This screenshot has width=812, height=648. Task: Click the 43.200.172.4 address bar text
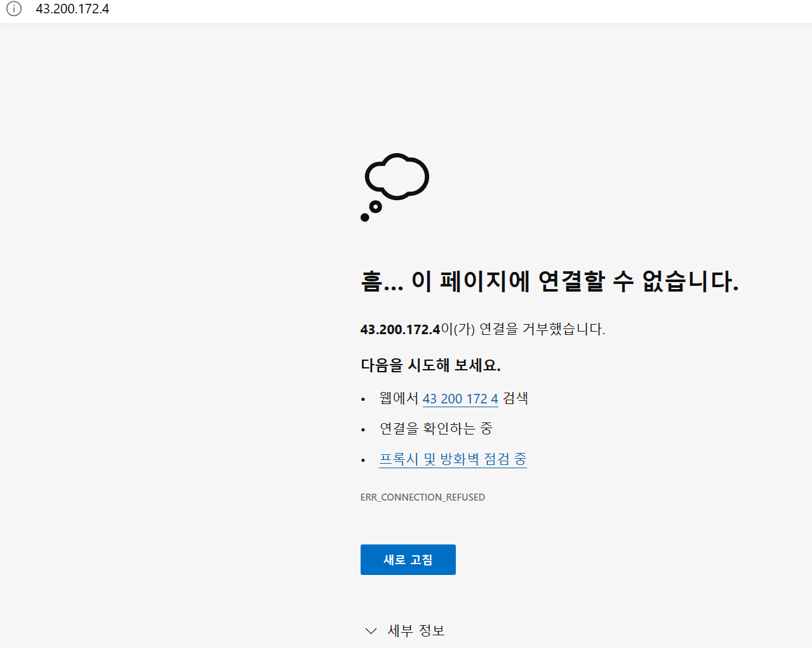pos(72,9)
